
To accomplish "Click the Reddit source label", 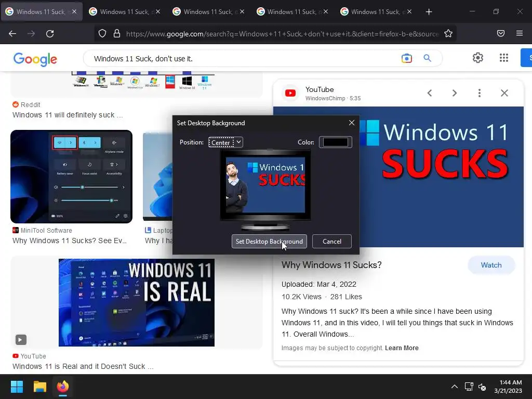I will pos(26,105).
